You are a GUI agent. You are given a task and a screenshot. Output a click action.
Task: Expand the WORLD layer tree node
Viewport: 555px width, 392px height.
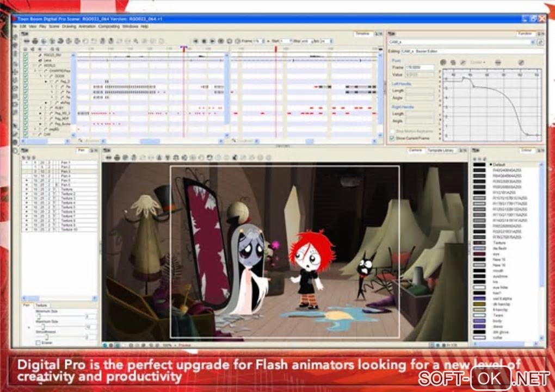point(35,65)
